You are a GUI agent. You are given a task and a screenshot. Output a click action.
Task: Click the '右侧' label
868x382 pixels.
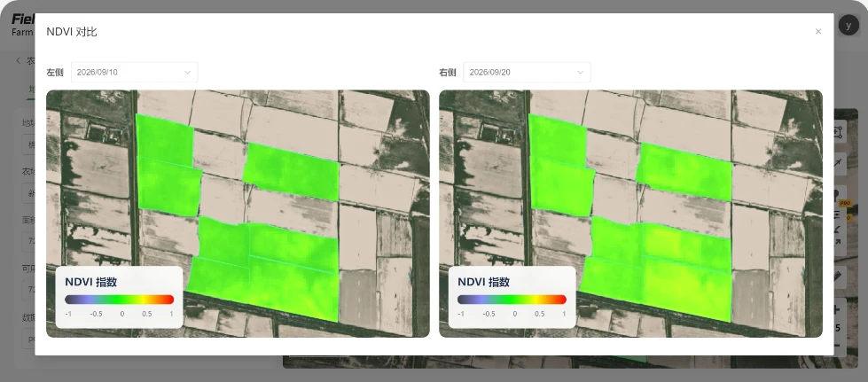(x=447, y=73)
